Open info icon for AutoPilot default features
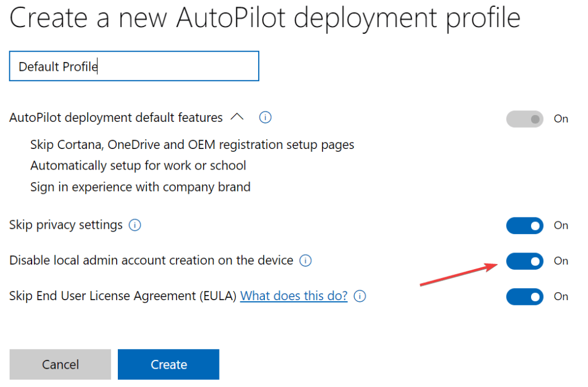This screenshot has height=387, width=588. [x=265, y=117]
